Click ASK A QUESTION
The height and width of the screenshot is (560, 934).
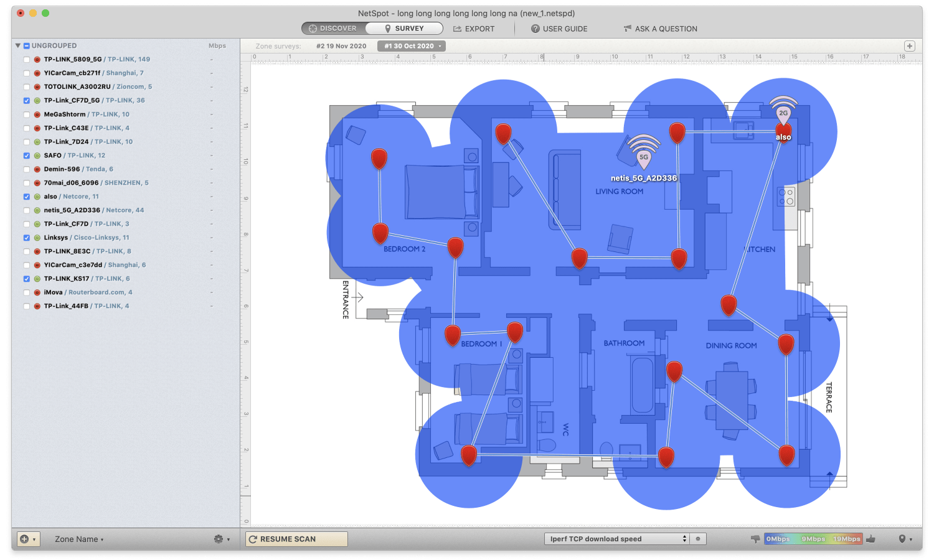661,29
